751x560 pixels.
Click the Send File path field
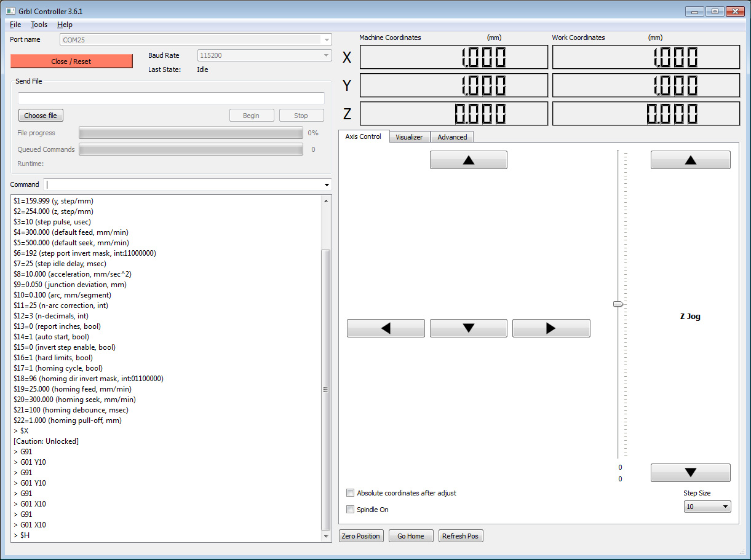[171, 98]
